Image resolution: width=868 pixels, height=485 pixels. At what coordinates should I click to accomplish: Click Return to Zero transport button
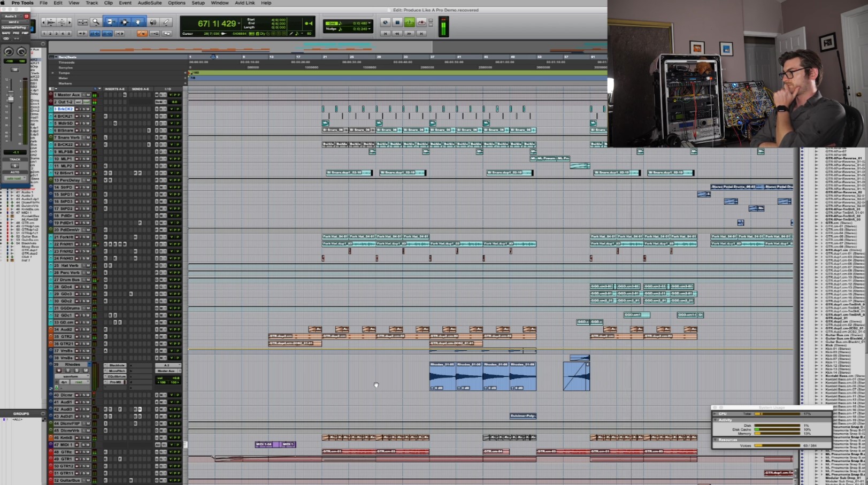pos(385,33)
